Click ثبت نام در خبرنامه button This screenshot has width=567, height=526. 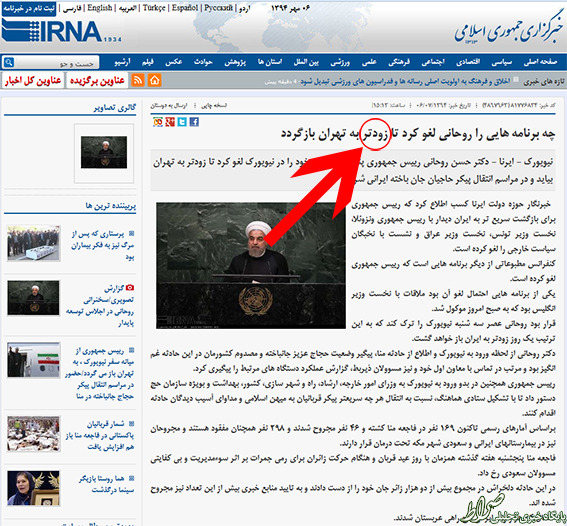coord(29,8)
